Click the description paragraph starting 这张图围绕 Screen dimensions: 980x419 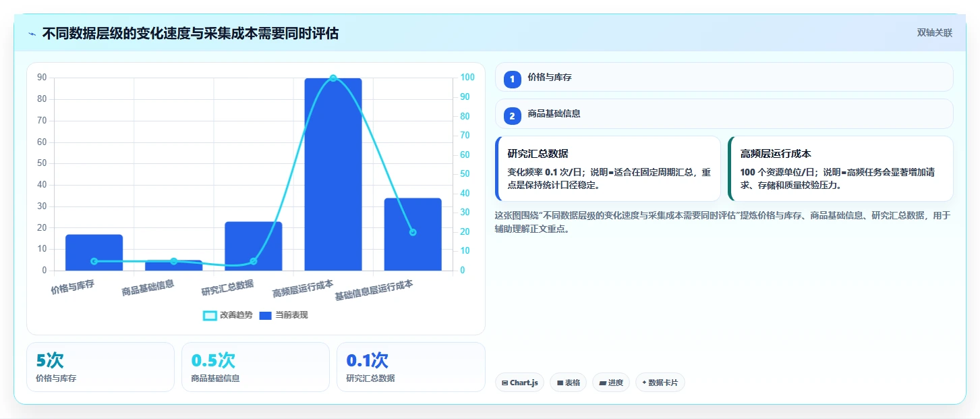point(722,222)
